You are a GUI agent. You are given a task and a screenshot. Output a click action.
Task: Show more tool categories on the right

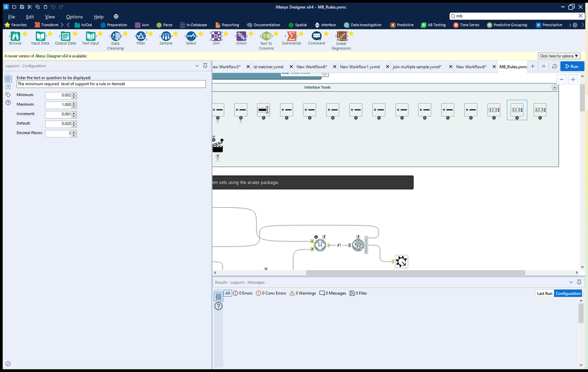pyautogui.click(x=583, y=25)
